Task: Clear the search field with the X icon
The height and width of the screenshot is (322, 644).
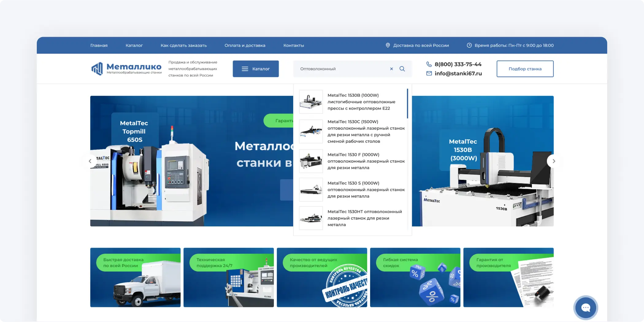Action: click(391, 69)
